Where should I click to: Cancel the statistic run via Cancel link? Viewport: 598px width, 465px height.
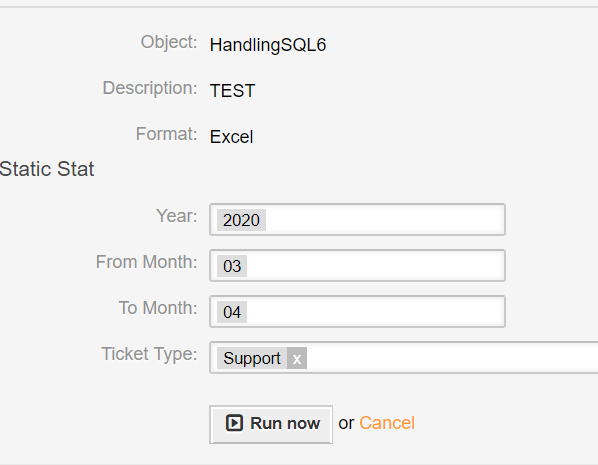point(387,423)
